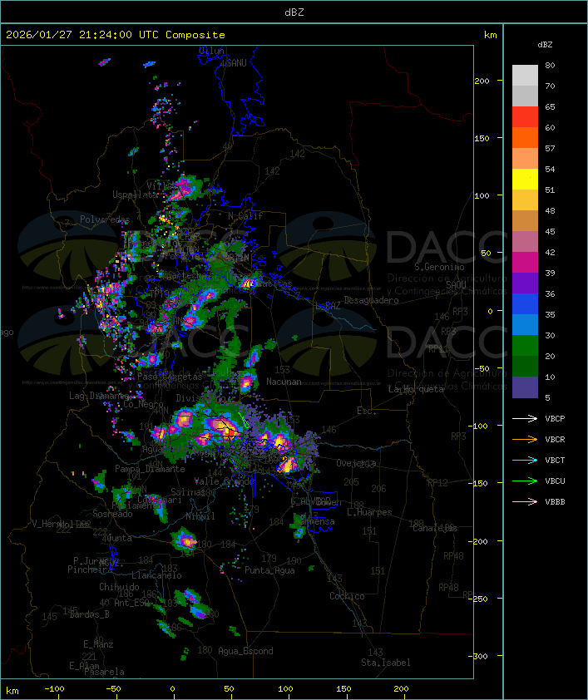Click the -100 tick on bottom axis

pyautogui.click(x=55, y=689)
